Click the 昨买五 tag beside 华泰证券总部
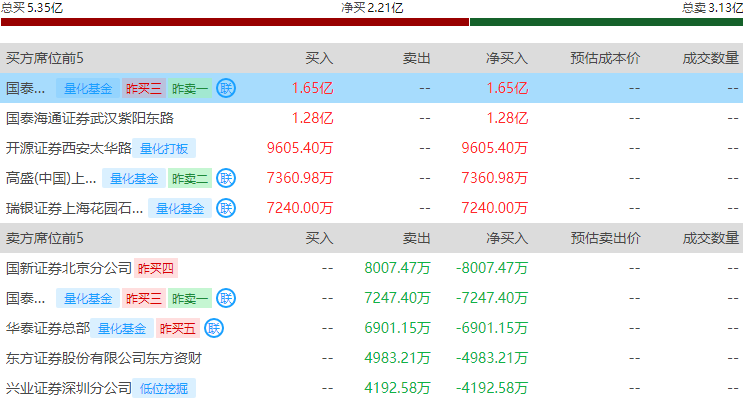The image size is (743, 400). point(178,328)
